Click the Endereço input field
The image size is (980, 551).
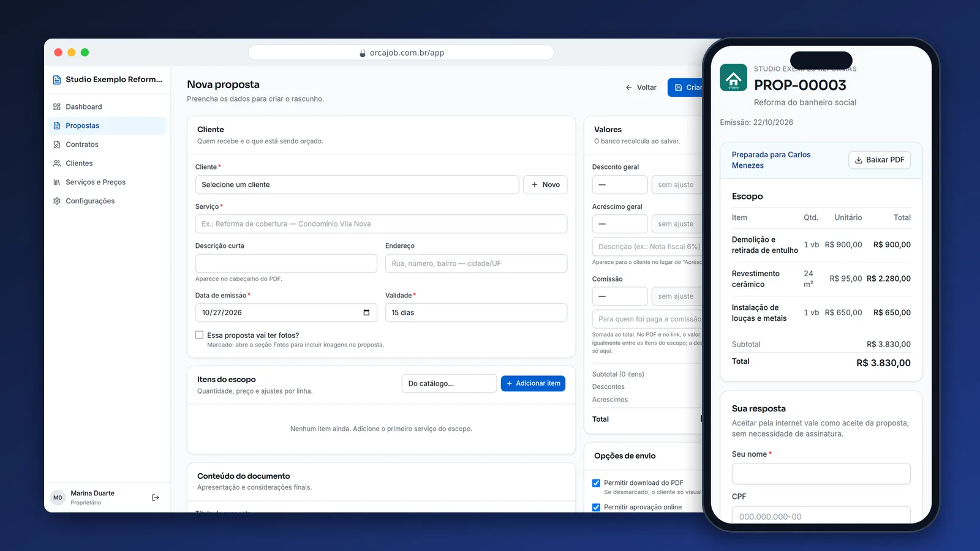[476, 263]
